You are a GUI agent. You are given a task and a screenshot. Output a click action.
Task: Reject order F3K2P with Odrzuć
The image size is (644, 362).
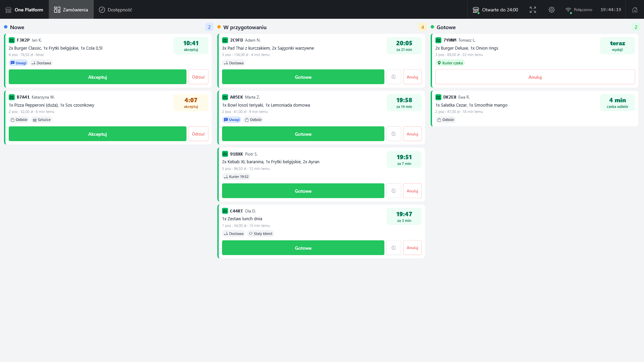click(198, 77)
